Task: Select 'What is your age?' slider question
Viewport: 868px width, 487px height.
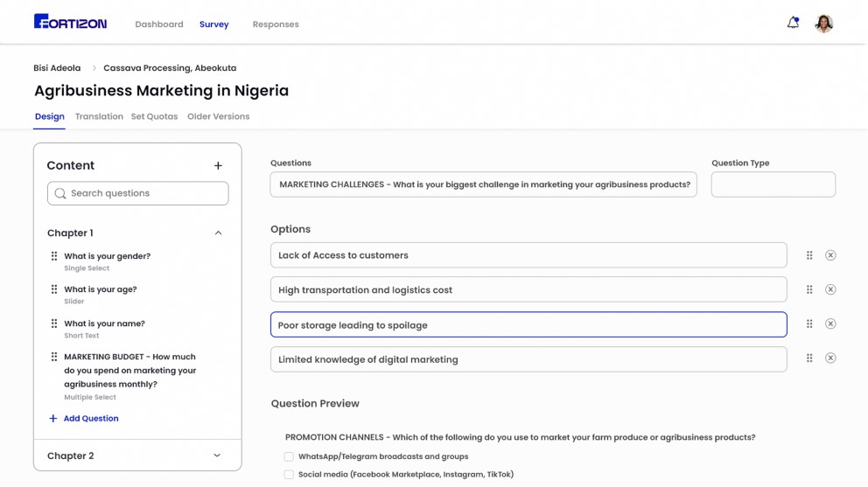Action: pyautogui.click(x=100, y=289)
